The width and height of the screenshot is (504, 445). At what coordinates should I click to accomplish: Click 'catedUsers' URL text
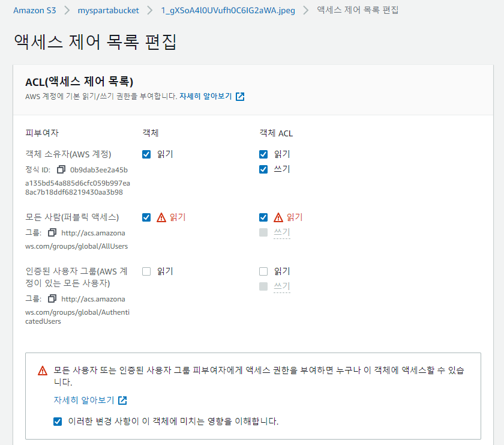(43, 321)
